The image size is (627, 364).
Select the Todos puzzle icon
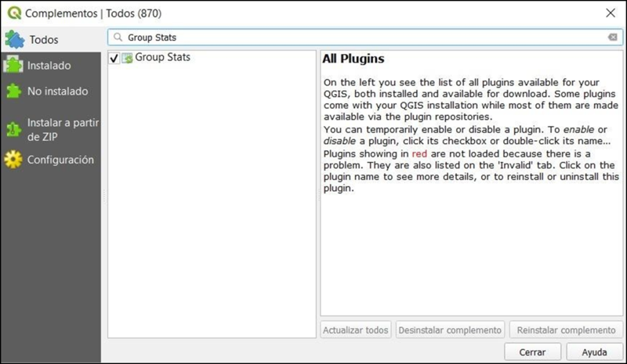coord(14,40)
